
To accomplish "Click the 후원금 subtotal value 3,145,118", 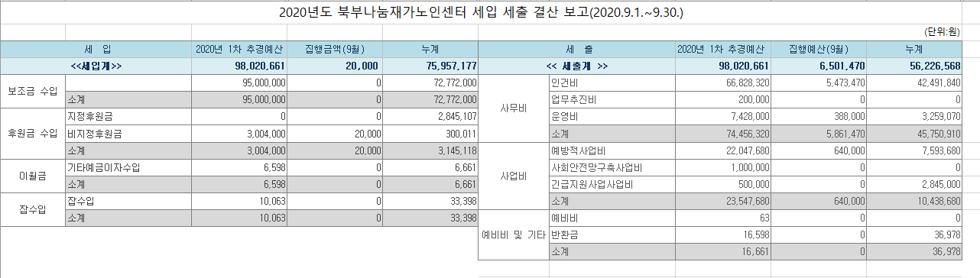I will 430,150.
